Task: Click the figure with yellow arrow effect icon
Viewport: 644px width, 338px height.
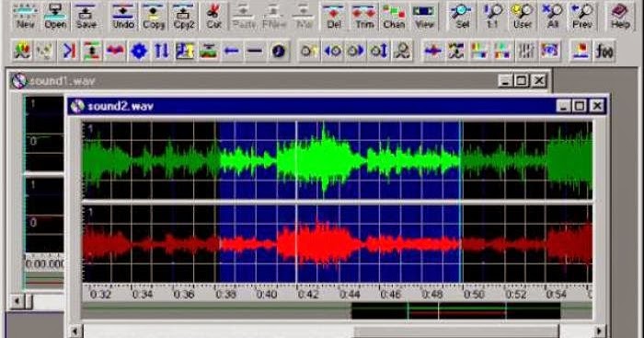Action: pyautogui.click(x=185, y=51)
